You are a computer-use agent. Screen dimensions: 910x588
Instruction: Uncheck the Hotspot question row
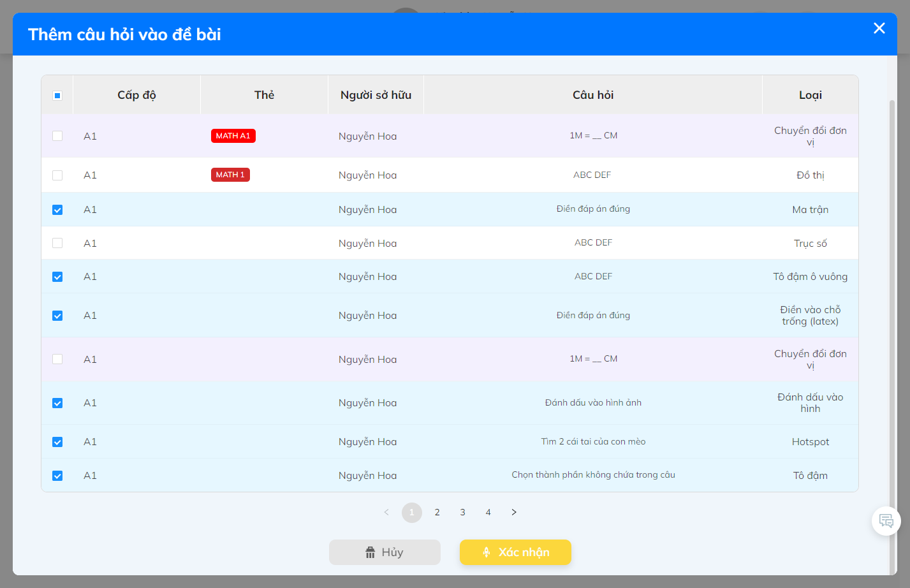pyautogui.click(x=57, y=442)
